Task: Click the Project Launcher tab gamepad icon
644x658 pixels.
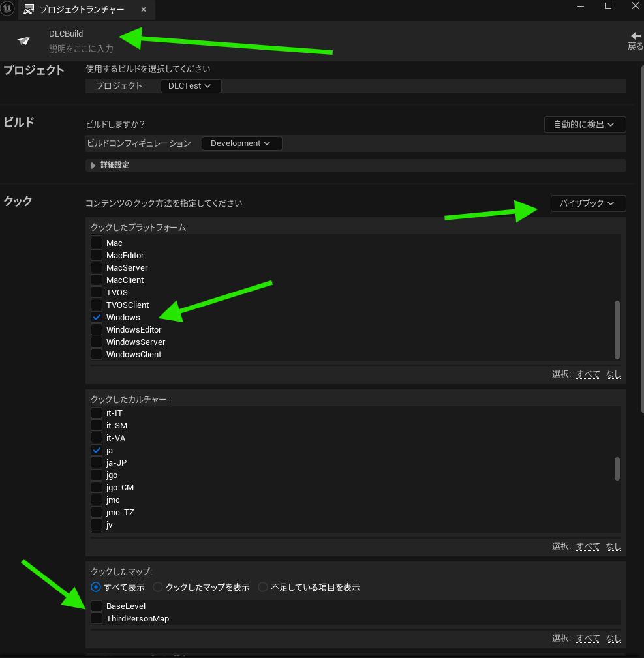Action: (29, 9)
